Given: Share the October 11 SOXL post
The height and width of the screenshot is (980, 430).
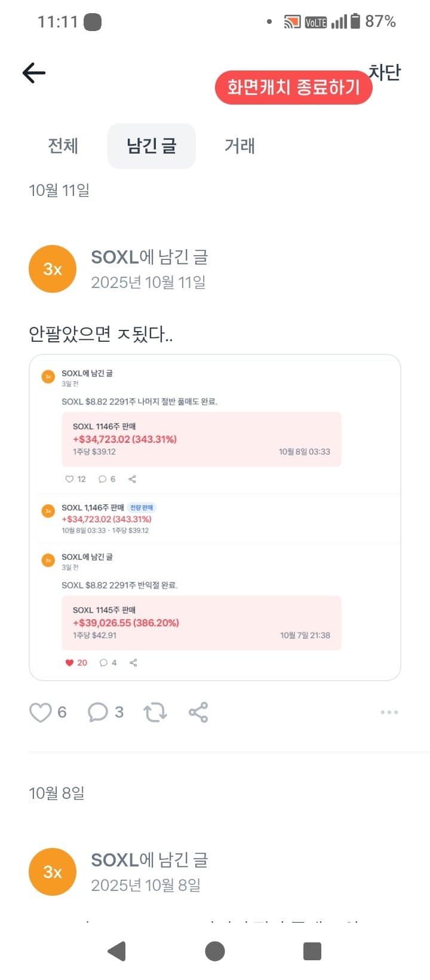Looking at the screenshot, I should 198,712.
